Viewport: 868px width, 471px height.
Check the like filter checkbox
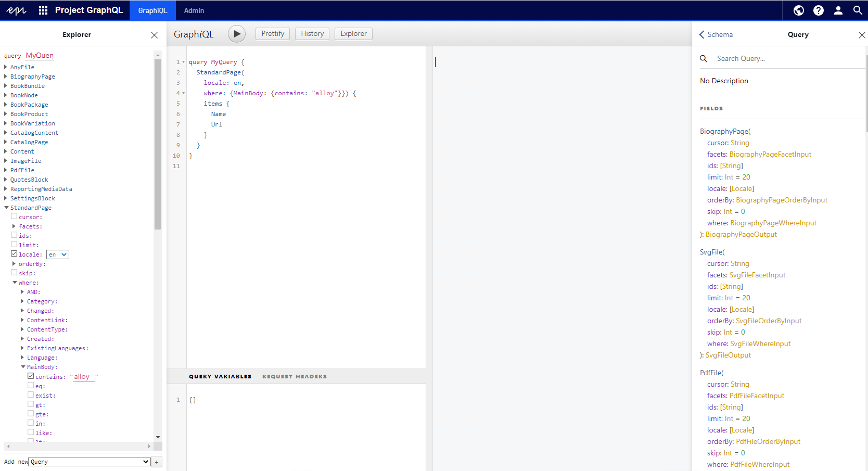pos(31,432)
